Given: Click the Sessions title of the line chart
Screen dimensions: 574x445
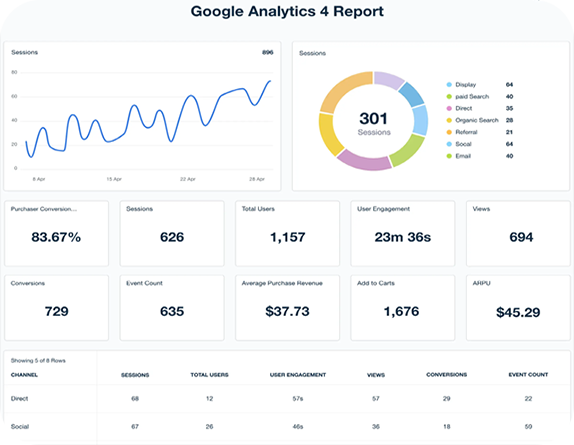Looking at the screenshot, I should pos(25,52).
